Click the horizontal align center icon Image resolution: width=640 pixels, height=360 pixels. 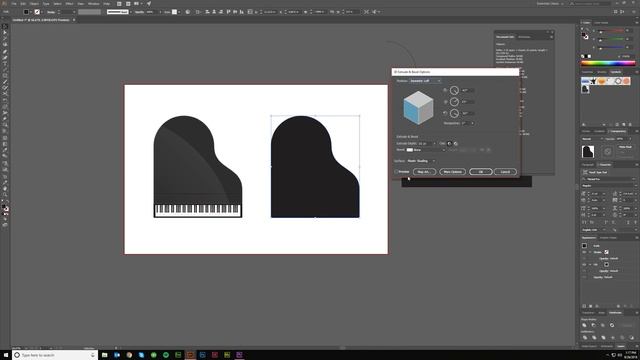pos(214,12)
